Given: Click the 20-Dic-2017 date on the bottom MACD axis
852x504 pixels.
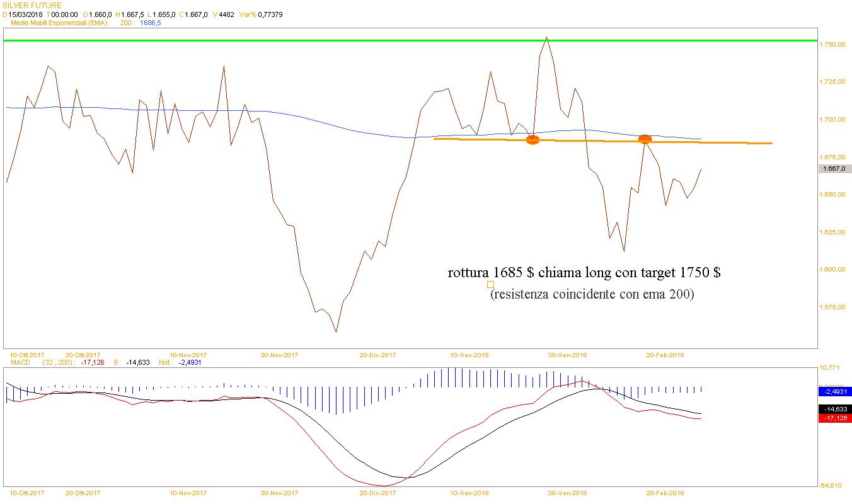Looking at the screenshot, I should (x=377, y=493).
